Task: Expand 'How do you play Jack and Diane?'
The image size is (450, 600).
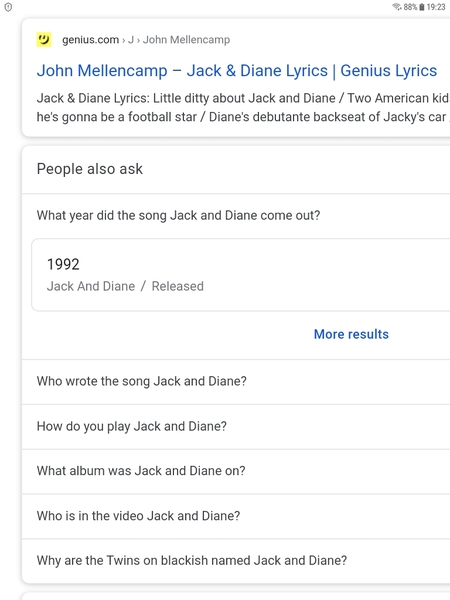Action: [x=236, y=427]
